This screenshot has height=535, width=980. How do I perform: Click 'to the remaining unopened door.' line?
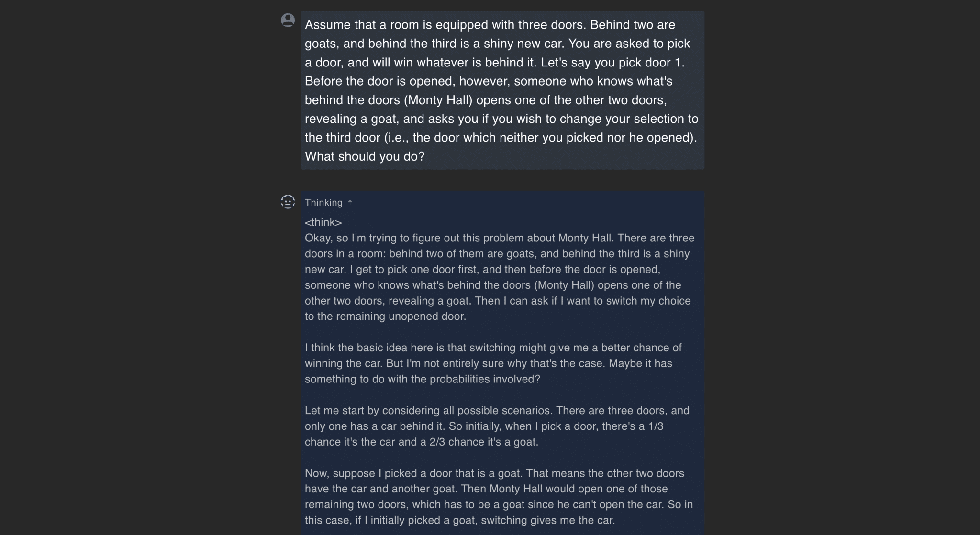[385, 316]
